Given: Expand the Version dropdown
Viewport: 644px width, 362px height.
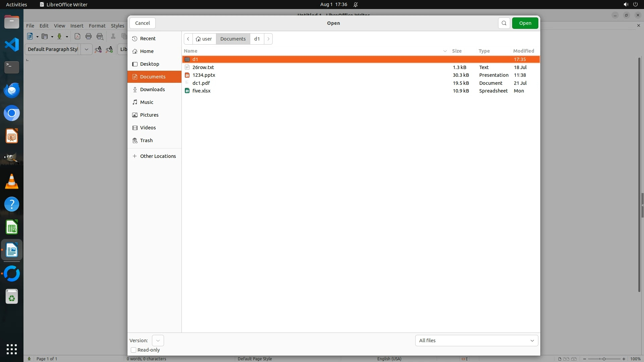Looking at the screenshot, I should [158, 341].
